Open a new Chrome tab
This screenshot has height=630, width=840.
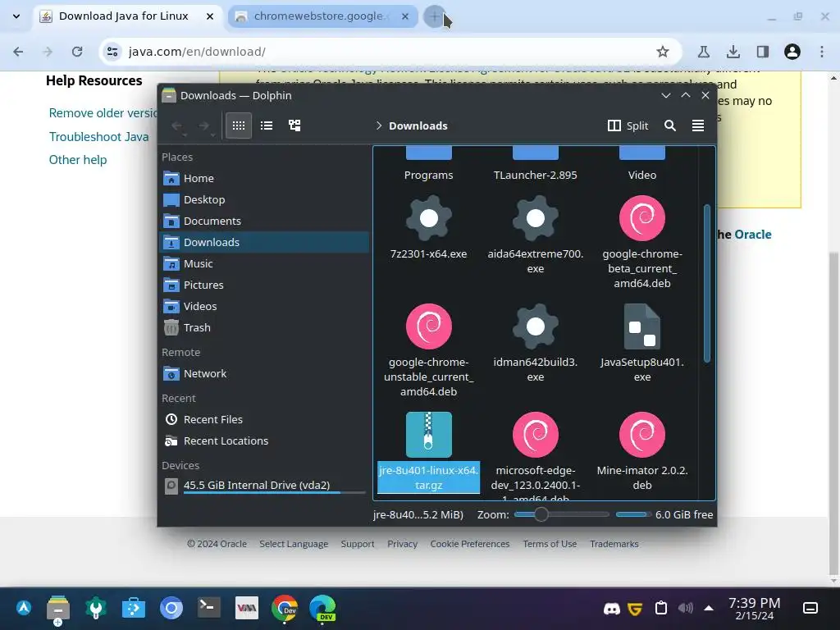point(435,16)
